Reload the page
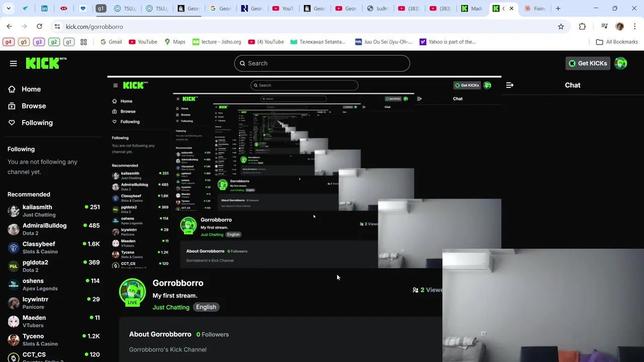Viewport: 644px width, 362px height. click(x=39, y=26)
